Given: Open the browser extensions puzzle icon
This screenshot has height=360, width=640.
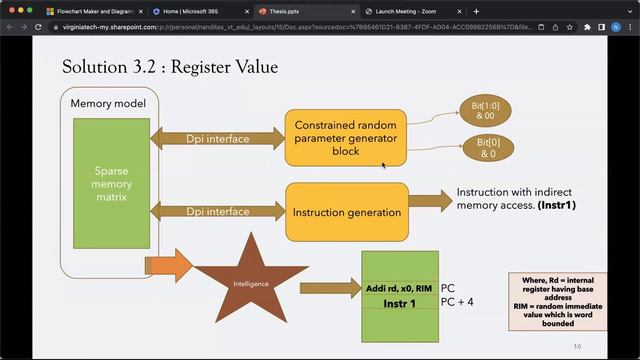Looking at the screenshot, I should [587, 27].
